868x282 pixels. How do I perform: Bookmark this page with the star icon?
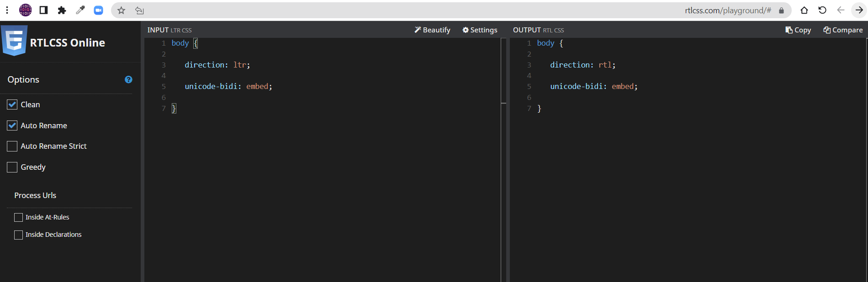click(x=121, y=10)
